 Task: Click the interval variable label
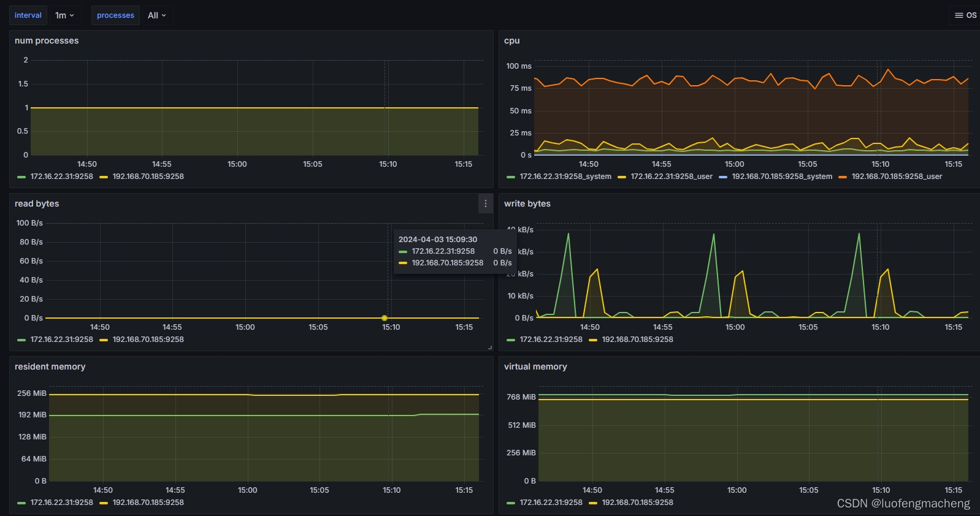(28, 15)
